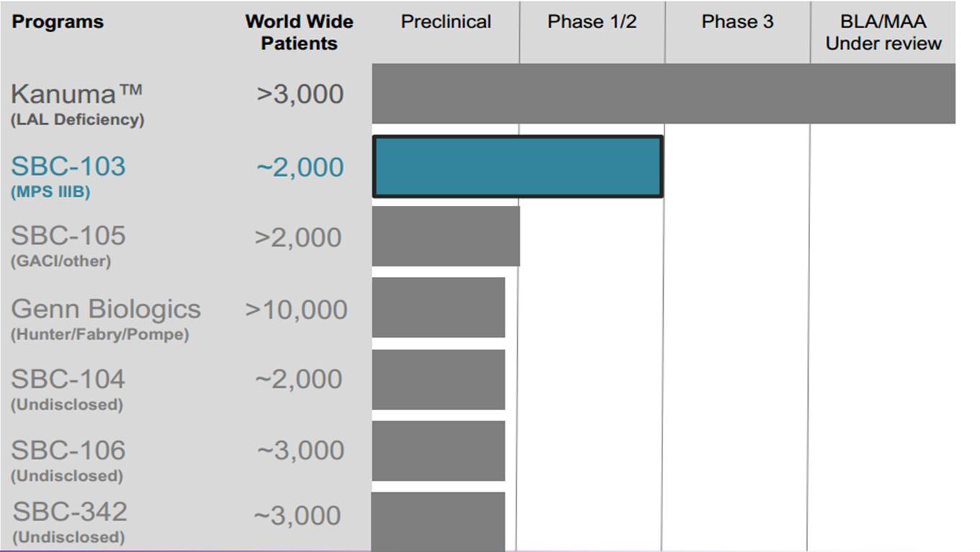The height and width of the screenshot is (552, 980).
Task: Select the BLA/MAA Under review header
Action: [883, 32]
